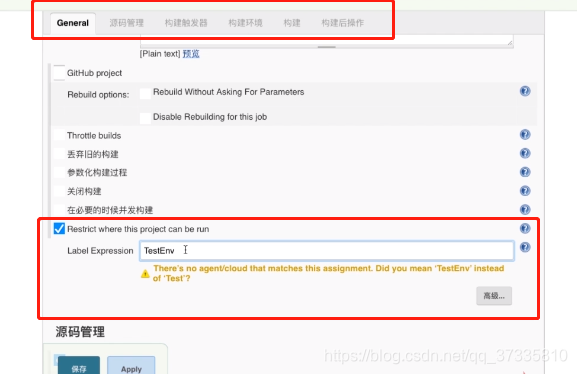The width and height of the screenshot is (577, 374).
Task: Check the 在必要的时候并发构建 option
Action: click(59, 210)
